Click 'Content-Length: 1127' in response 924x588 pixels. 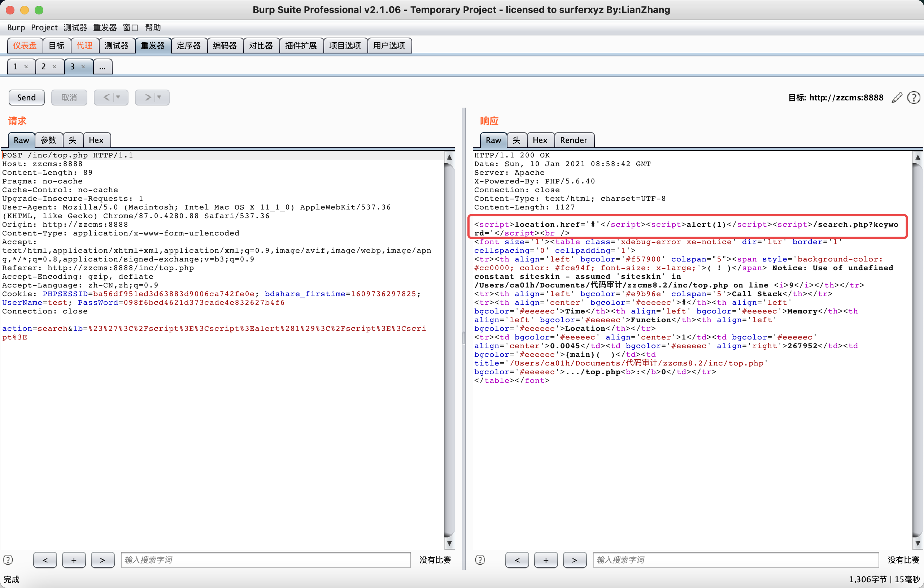pos(524,207)
